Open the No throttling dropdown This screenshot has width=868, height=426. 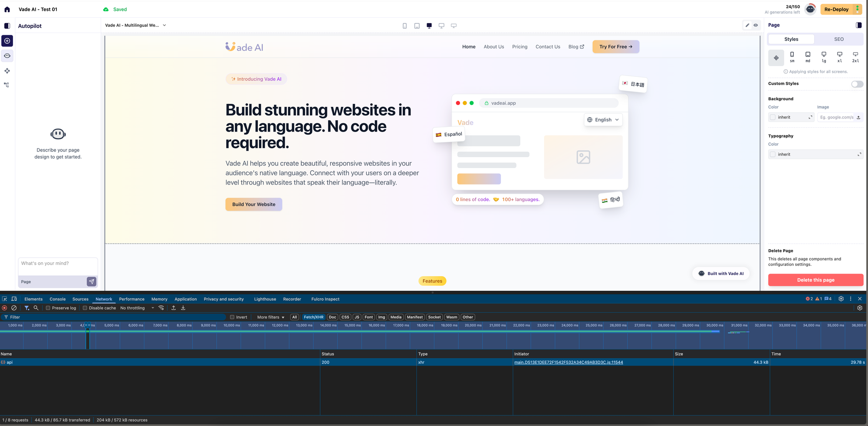click(137, 308)
